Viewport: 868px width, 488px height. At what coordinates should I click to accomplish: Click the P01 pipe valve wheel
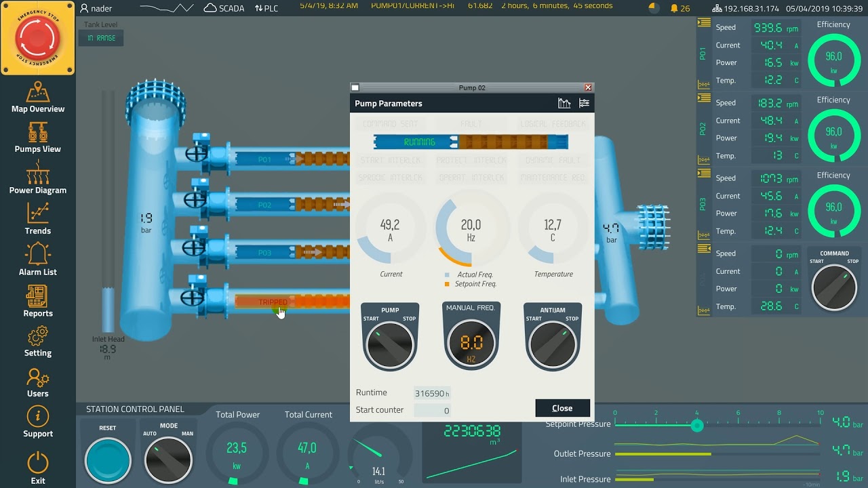pyautogui.click(x=197, y=152)
